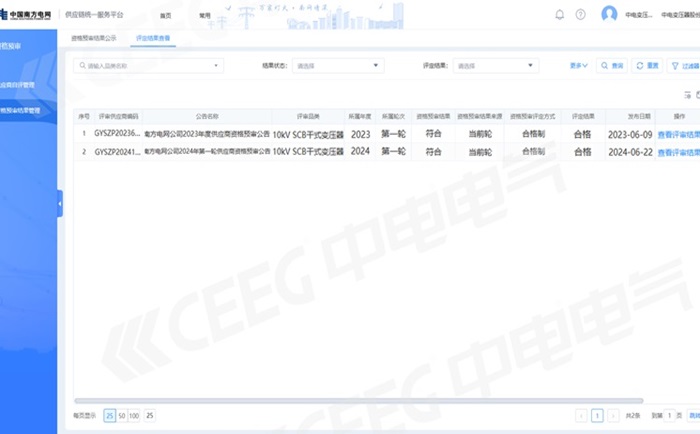View 2023-06-09 row 查看评审结果 link

coord(678,133)
